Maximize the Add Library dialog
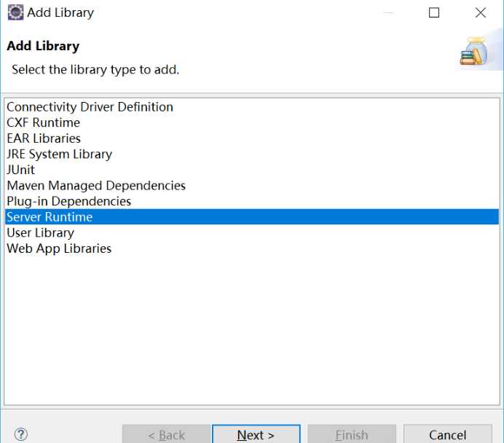This screenshot has height=443, width=504. (434, 13)
